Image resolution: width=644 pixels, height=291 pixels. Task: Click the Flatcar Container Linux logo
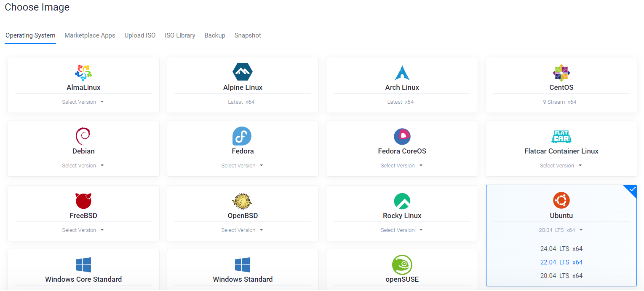click(x=561, y=137)
